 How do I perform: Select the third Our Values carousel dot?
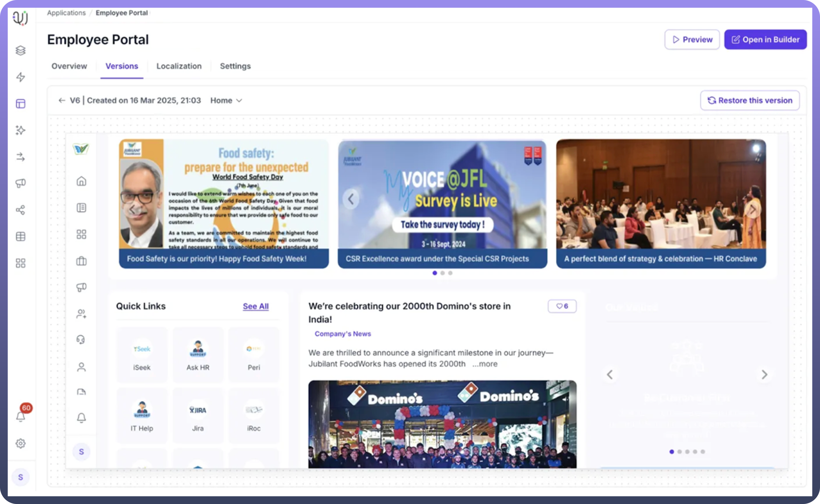pos(687,452)
